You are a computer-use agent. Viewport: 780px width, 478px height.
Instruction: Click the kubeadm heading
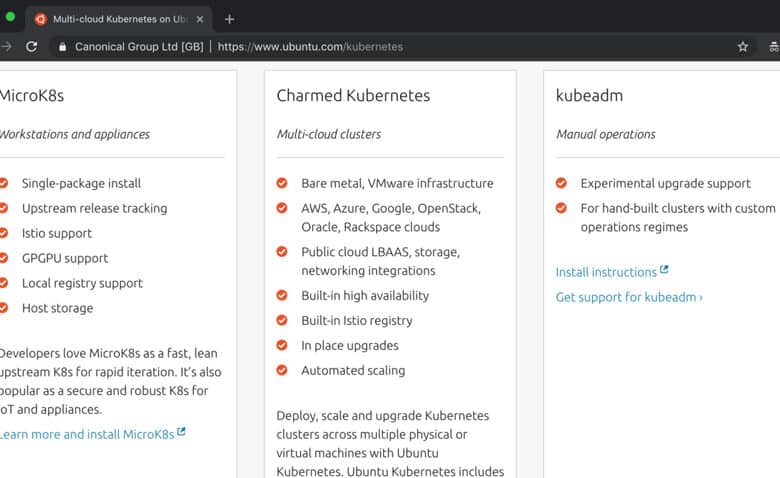[589, 96]
